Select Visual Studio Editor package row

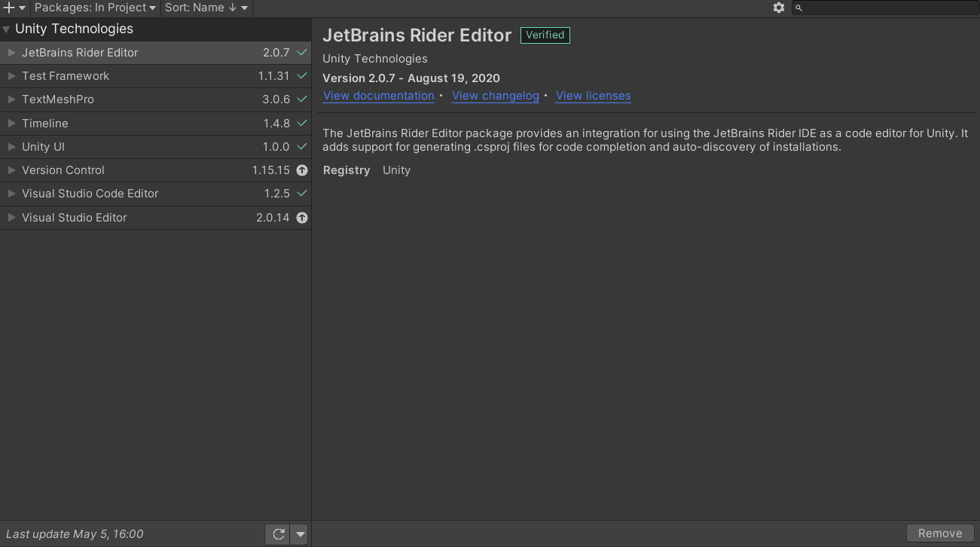point(155,218)
